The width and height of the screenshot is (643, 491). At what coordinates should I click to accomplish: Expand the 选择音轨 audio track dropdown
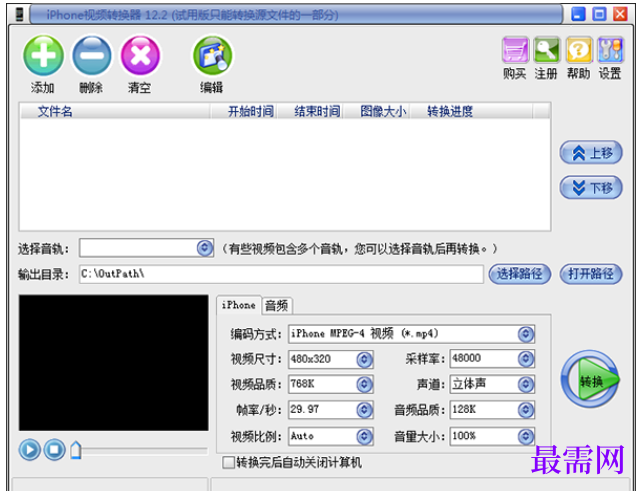click(205, 248)
